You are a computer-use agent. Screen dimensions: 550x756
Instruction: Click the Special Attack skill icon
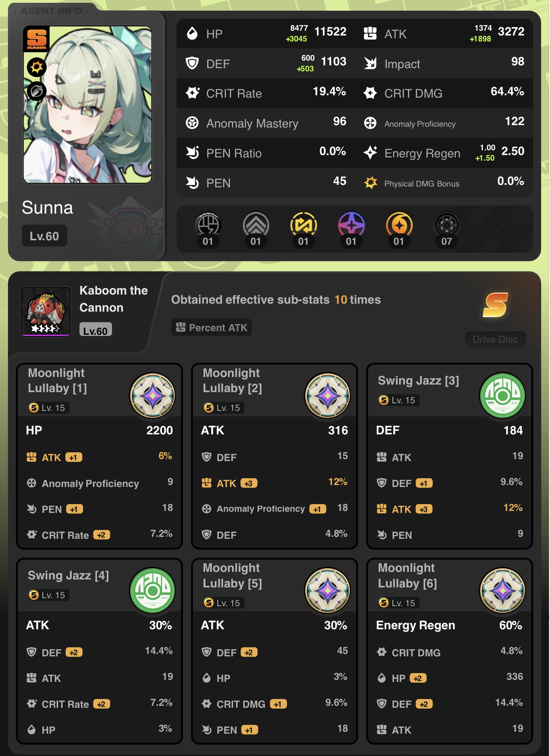tap(352, 226)
